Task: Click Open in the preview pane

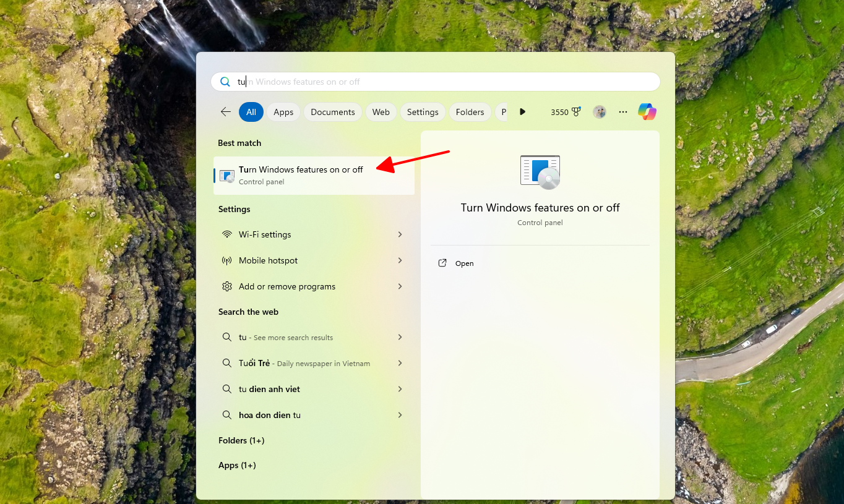Action: click(456, 263)
